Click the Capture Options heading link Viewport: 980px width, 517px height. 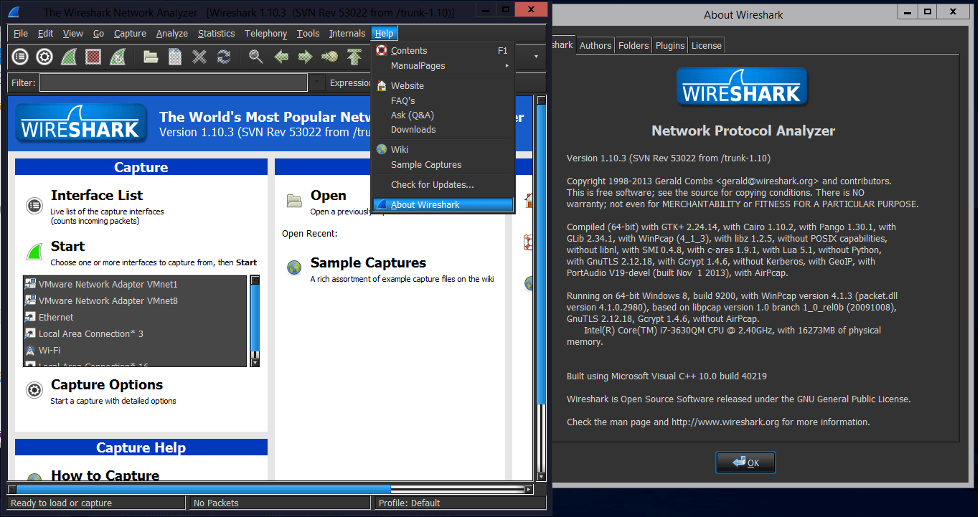(x=107, y=385)
